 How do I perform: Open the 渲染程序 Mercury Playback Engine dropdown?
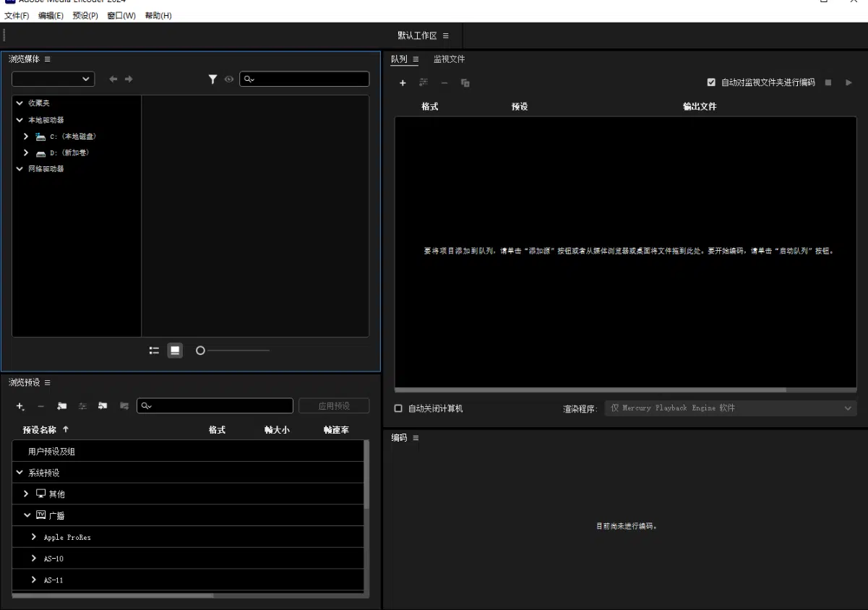click(x=731, y=408)
